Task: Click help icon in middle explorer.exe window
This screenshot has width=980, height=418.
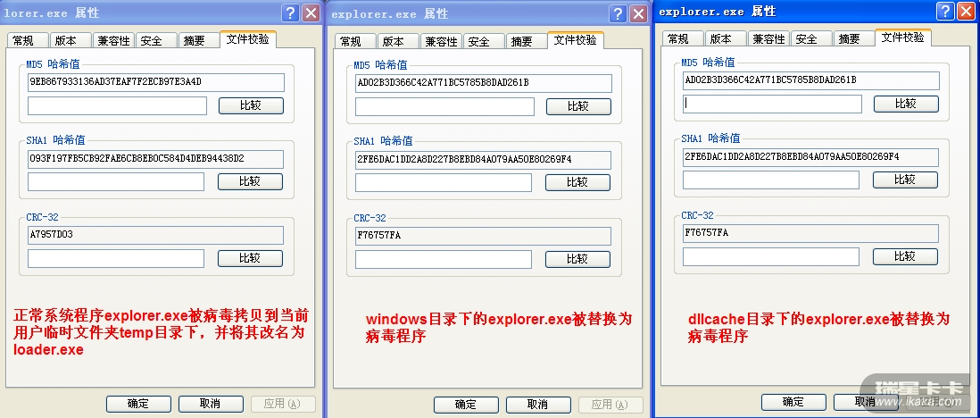Action: (618, 14)
